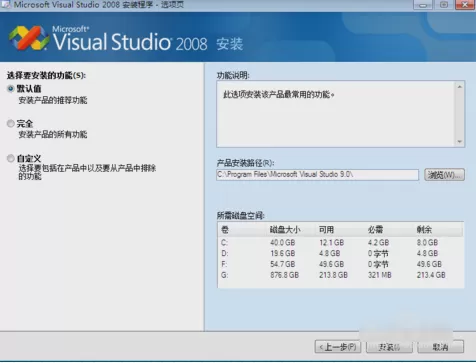Click the 12.1 GB available cell
476x363 pixels.
click(x=331, y=243)
